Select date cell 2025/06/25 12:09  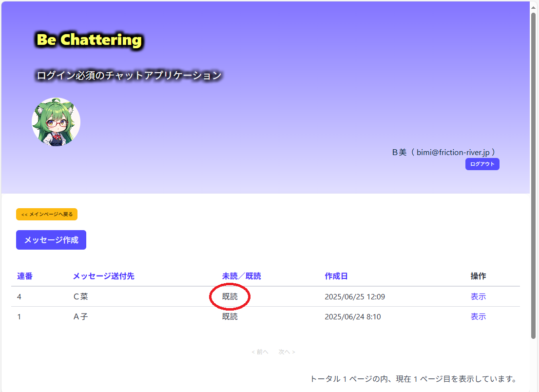click(355, 296)
